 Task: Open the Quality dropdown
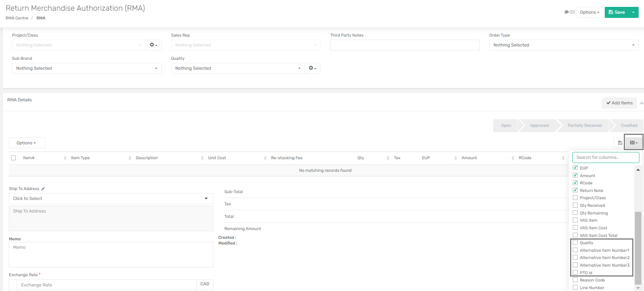(238, 68)
